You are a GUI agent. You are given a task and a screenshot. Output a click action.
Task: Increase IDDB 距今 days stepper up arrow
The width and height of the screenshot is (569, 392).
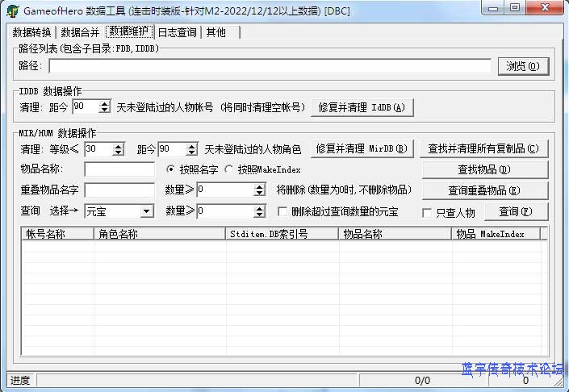click(x=104, y=103)
